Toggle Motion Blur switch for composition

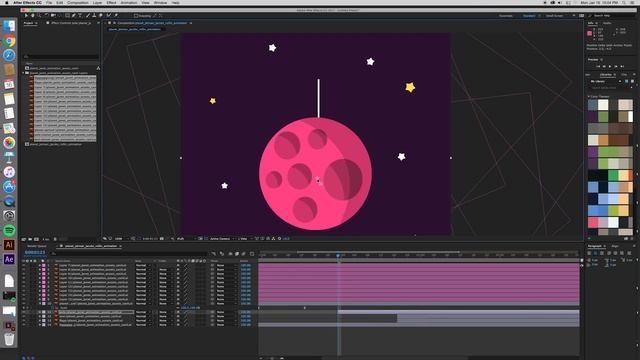244,253
